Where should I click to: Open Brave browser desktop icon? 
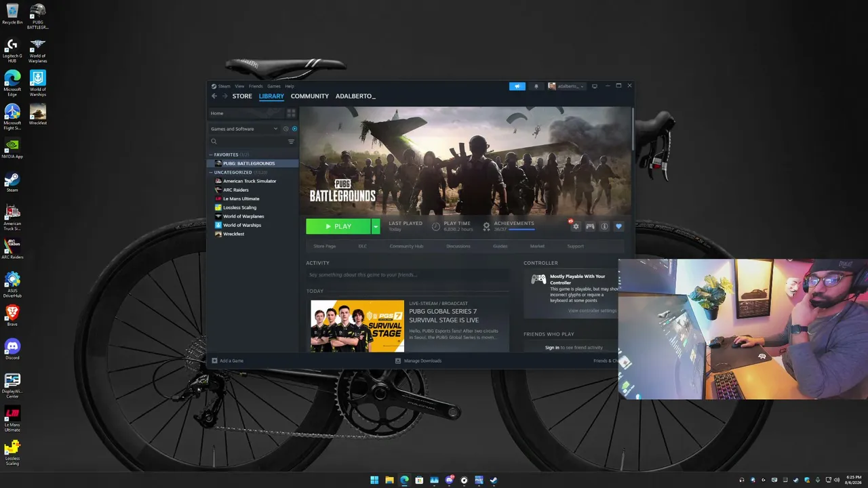12,316
